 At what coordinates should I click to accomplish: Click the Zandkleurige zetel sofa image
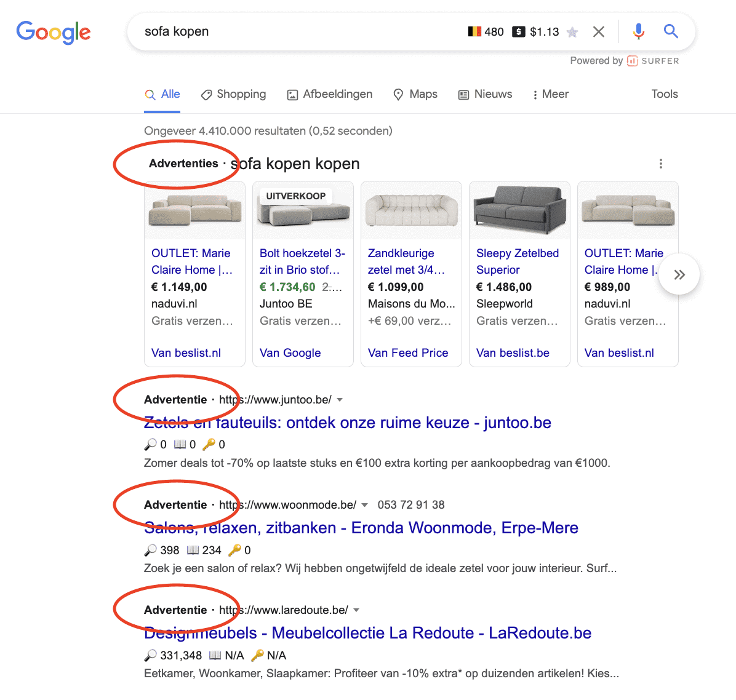point(411,210)
